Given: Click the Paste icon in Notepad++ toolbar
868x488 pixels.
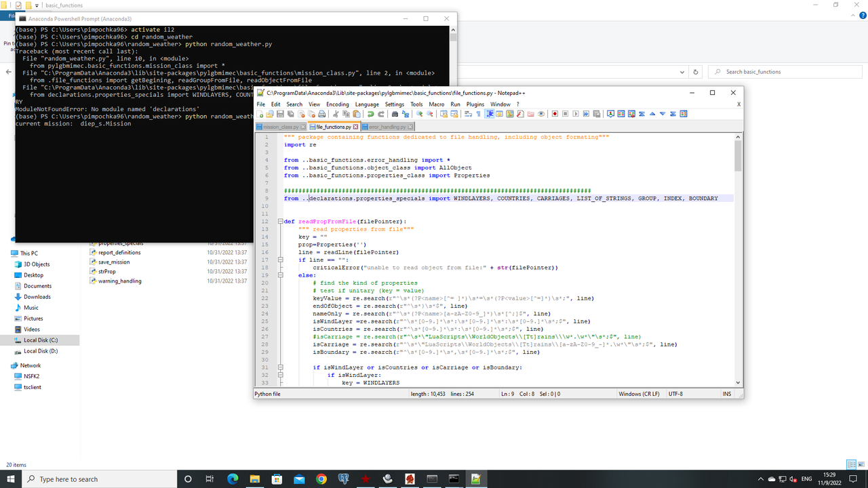Looking at the screenshot, I should 357,114.
